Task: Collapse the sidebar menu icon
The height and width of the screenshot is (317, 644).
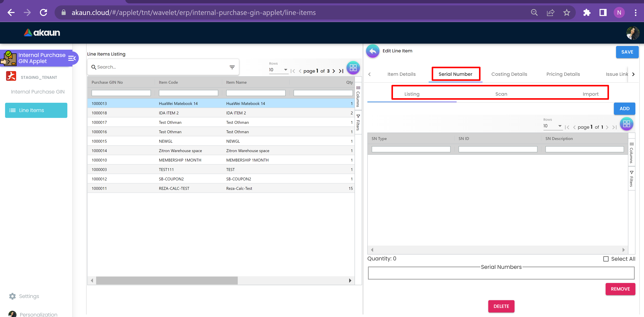Action: click(72, 58)
